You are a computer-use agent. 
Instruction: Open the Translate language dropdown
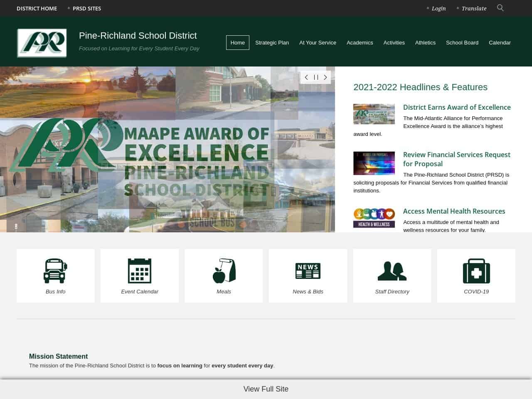[x=474, y=8]
